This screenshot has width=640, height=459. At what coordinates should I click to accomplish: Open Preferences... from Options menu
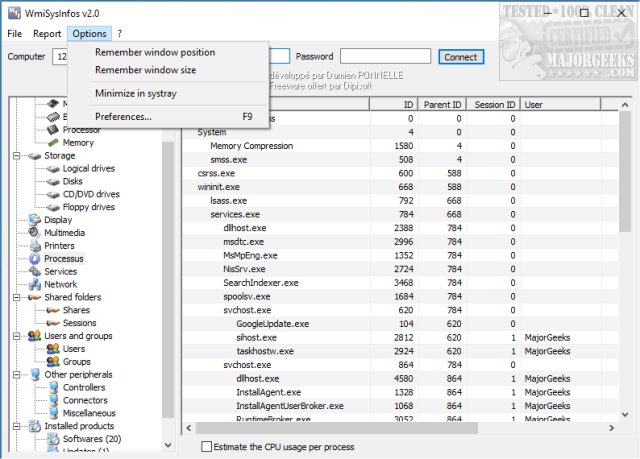coord(168,117)
